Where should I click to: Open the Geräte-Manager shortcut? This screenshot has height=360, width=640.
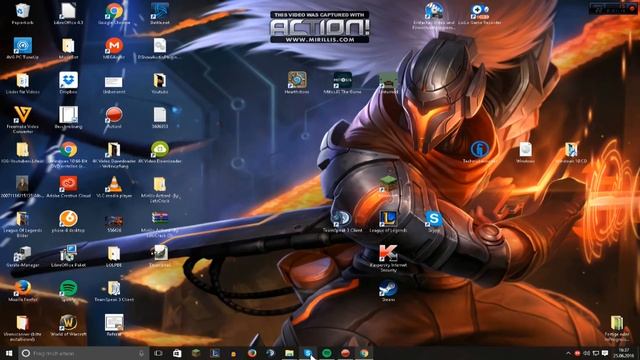(22, 256)
